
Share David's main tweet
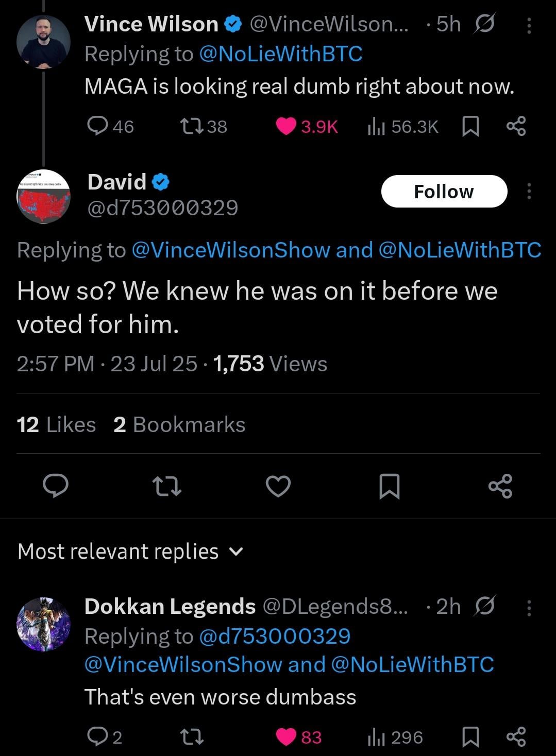coord(500,486)
